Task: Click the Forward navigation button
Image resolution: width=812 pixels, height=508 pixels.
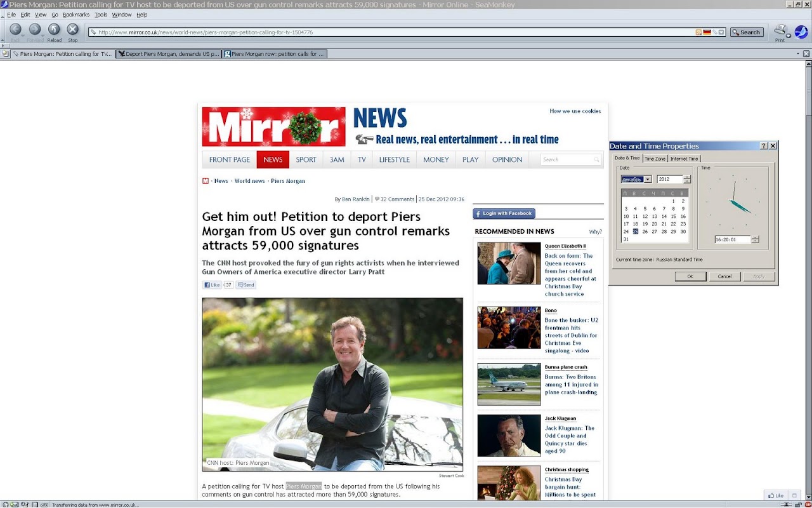Action: click(35, 29)
